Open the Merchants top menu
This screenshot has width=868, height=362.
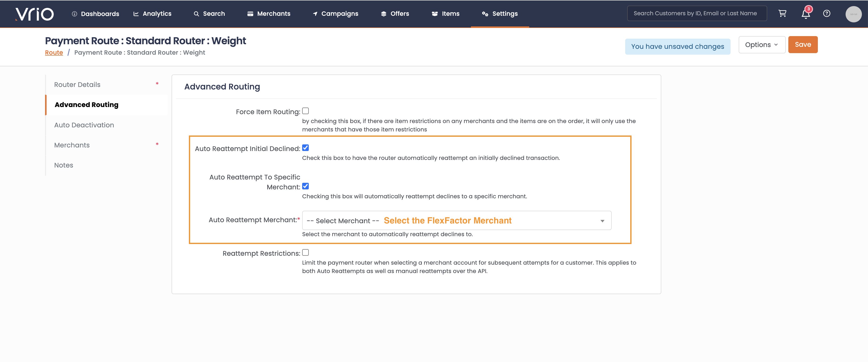click(269, 14)
